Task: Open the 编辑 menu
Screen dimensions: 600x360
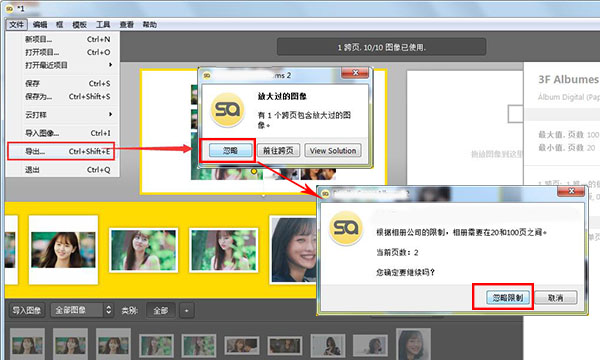Action: (x=40, y=25)
